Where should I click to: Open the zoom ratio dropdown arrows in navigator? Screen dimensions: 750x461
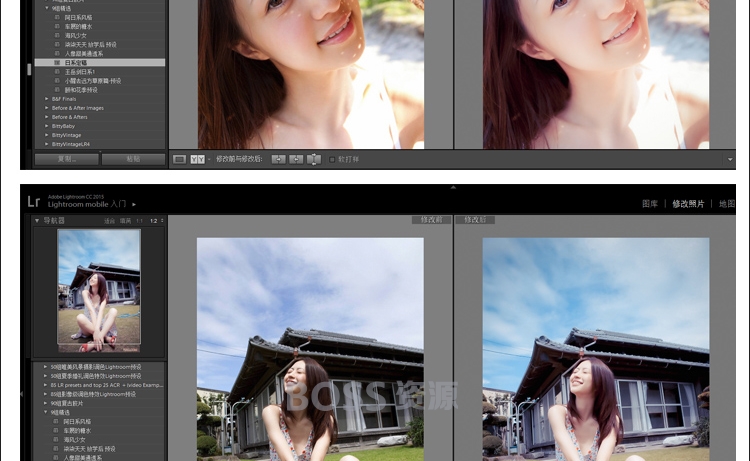[162, 221]
